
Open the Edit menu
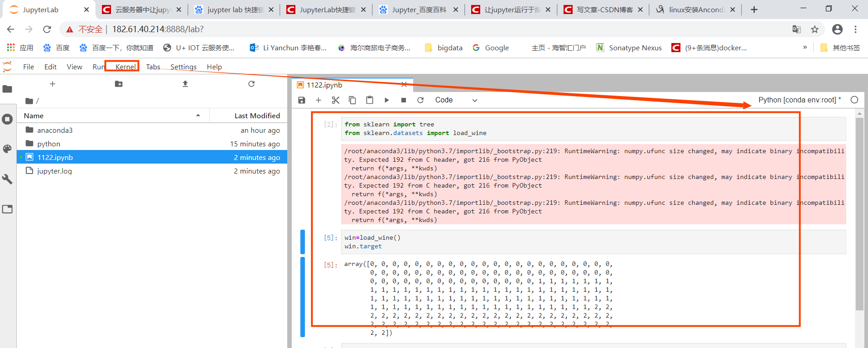pyautogui.click(x=50, y=67)
